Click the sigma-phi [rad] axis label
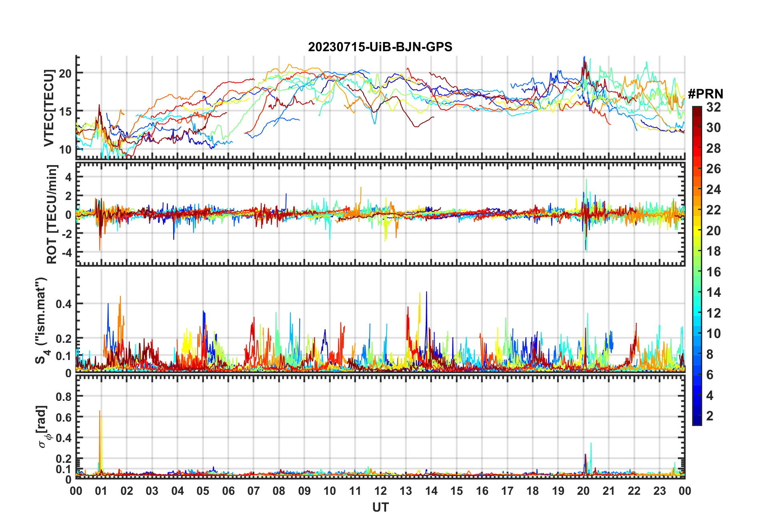 (x=43, y=427)
